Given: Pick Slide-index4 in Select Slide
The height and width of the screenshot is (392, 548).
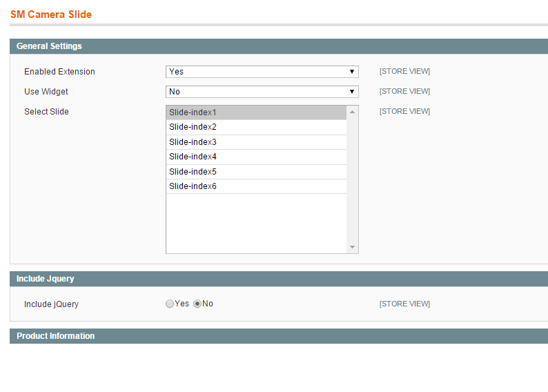Looking at the screenshot, I should pos(256,157).
